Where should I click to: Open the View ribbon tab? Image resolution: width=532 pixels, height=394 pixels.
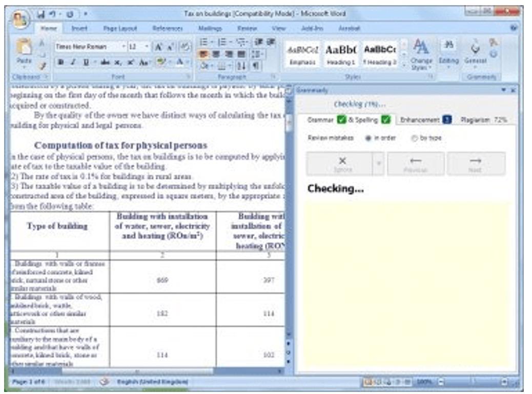(278, 28)
